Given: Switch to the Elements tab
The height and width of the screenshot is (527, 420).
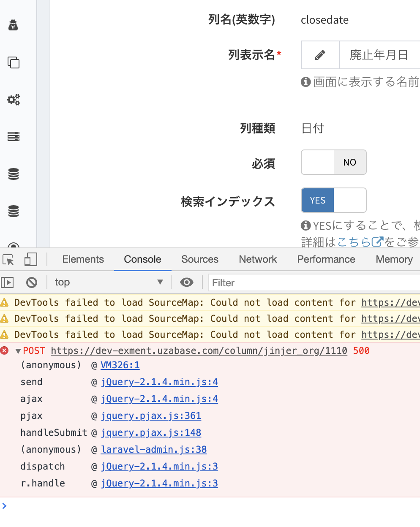Looking at the screenshot, I should point(83,259).
